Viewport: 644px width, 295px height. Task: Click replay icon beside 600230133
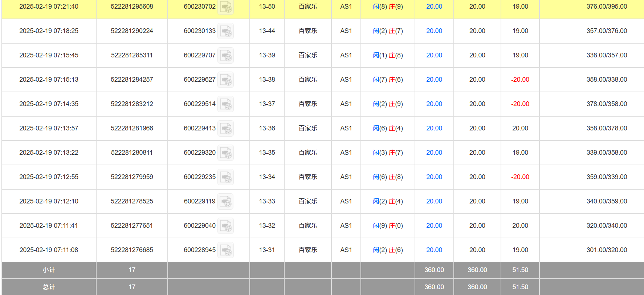pos(225,31)
